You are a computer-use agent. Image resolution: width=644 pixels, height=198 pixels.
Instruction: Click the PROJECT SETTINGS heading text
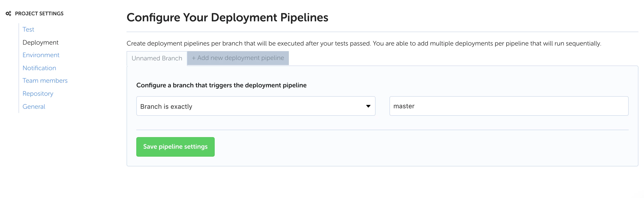(x=39, y=13)
